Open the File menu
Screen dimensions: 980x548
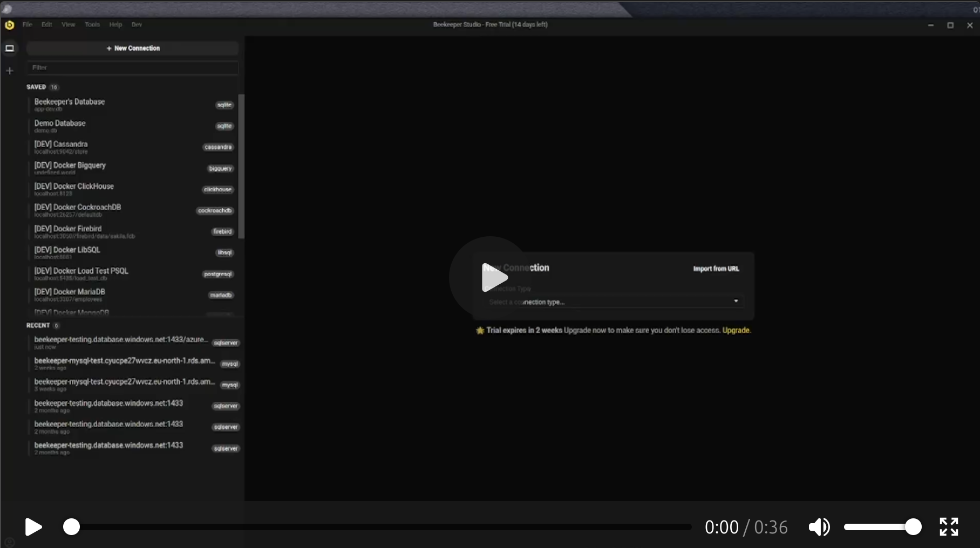(x=27, y=25)
